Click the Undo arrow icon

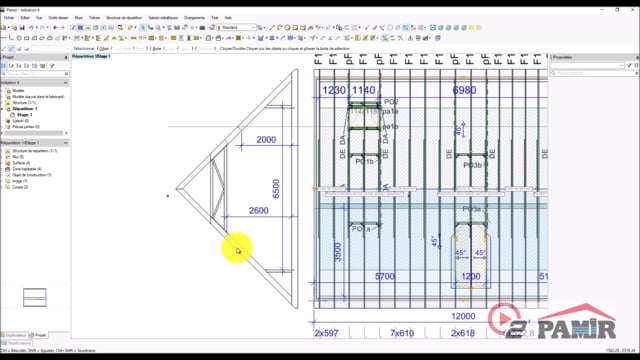tap(31, 27)
